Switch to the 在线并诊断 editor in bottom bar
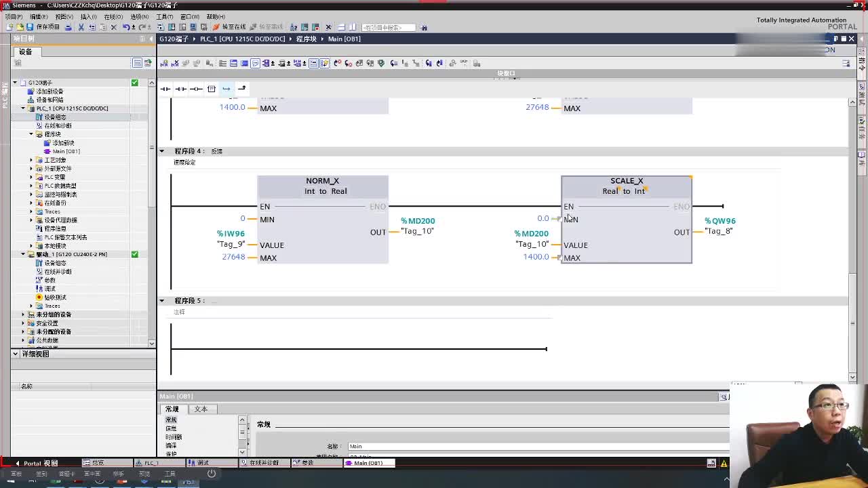Screen dimensions: 868x488 [x=266, y=463]
